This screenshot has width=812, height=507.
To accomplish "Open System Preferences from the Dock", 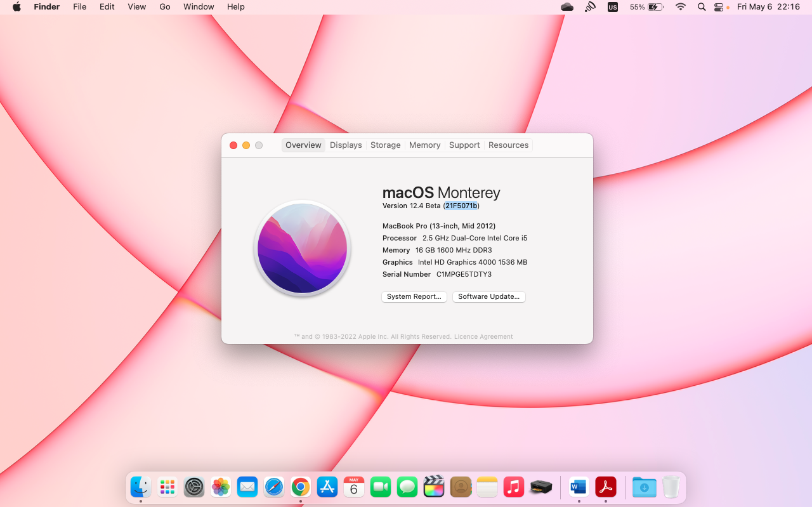I will coord(194,487).
